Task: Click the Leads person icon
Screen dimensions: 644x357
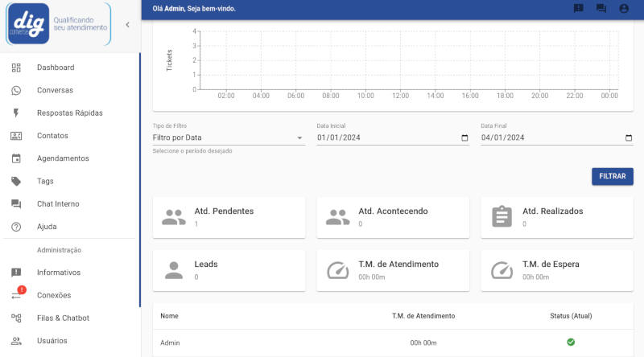Action: pyautogui.click(x=174, y=270)
